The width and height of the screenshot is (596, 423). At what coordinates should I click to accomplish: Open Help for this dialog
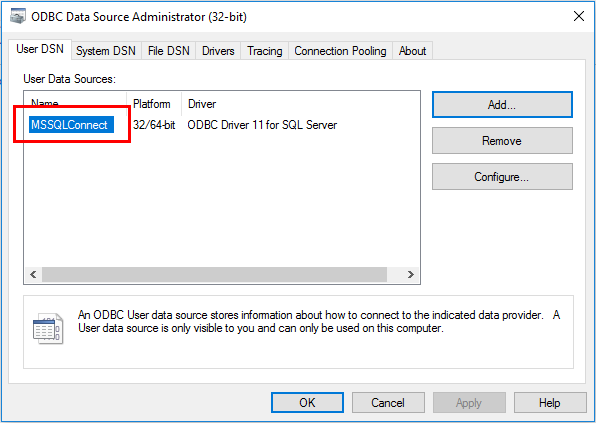click(550, 402)
